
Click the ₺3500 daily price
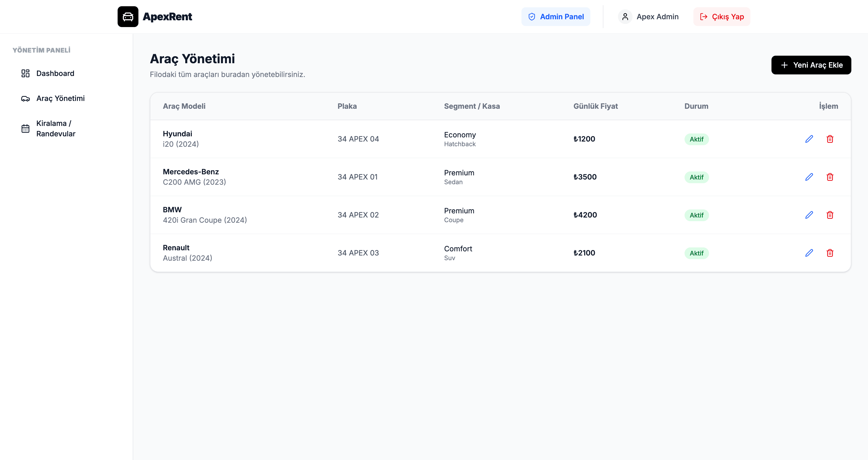pyautogui.click(x=585, y=177)
